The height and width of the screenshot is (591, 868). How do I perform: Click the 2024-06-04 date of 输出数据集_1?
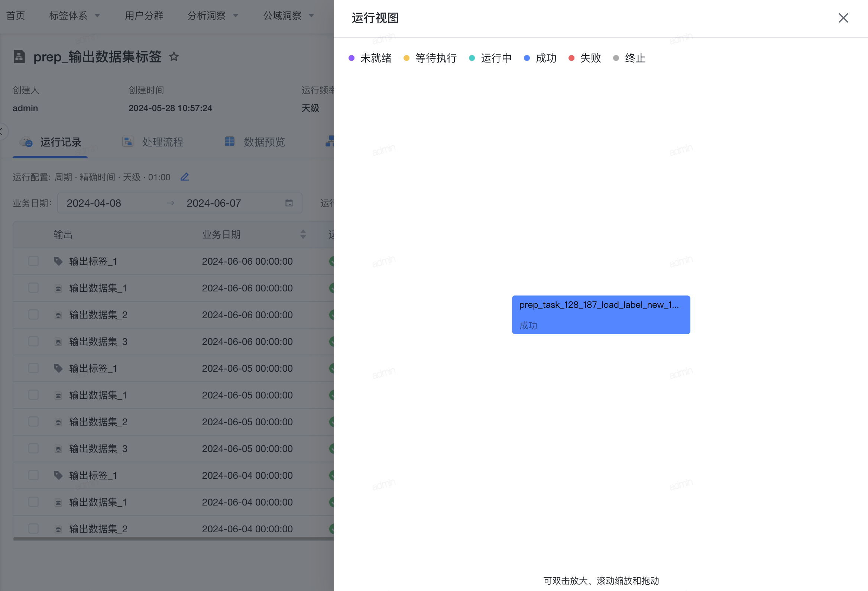point(247,502)
